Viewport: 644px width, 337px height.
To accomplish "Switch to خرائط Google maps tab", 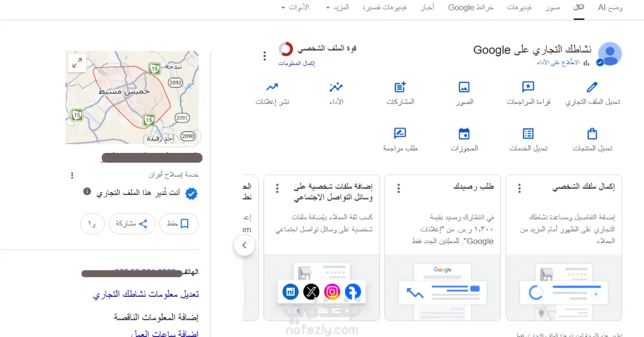I will (x=471, y=8).
